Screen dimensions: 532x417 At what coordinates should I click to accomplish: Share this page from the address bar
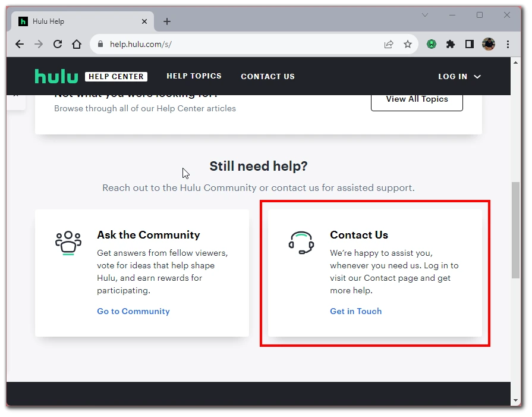pyautogui.click(x=389, y=44)
